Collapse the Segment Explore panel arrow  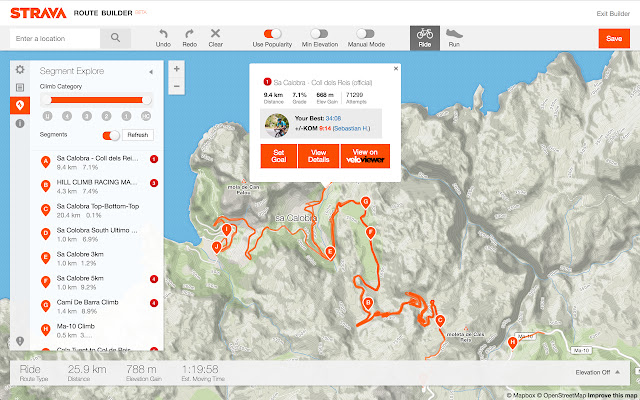tap(151, 72)
